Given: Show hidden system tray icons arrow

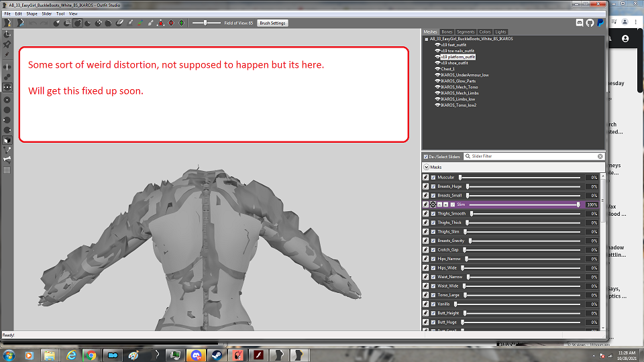Looking at the screenshot, I should pos(594,355).
